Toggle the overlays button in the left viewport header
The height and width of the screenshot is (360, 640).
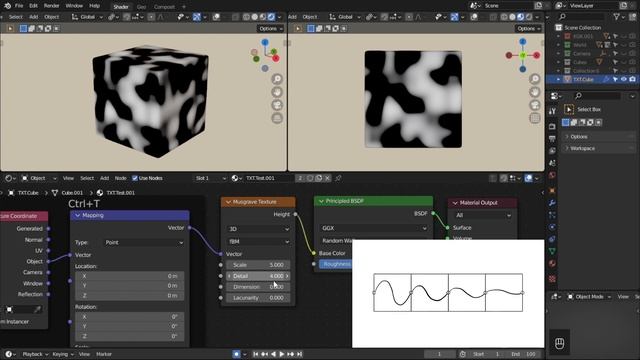[x=216, y=17]
